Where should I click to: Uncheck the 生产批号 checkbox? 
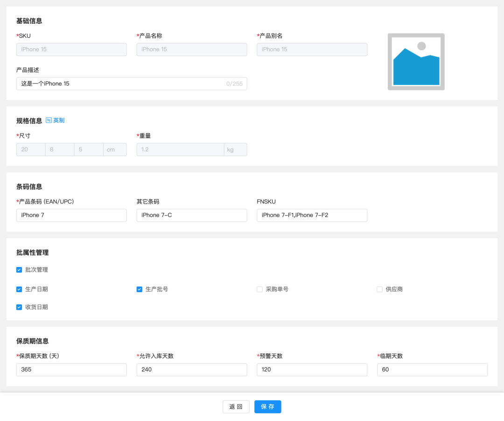pos(139,289)
